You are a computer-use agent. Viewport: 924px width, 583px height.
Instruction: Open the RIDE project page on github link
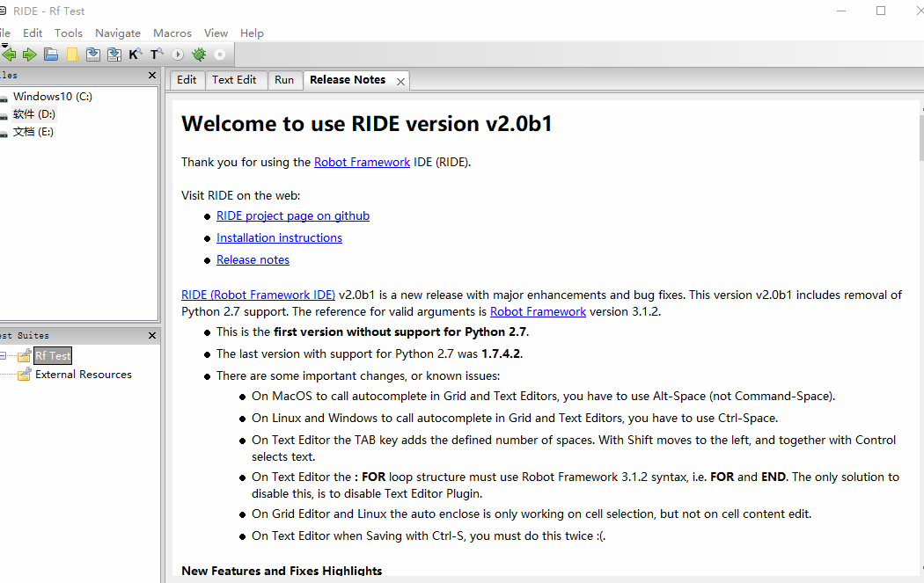coord(293,215)
